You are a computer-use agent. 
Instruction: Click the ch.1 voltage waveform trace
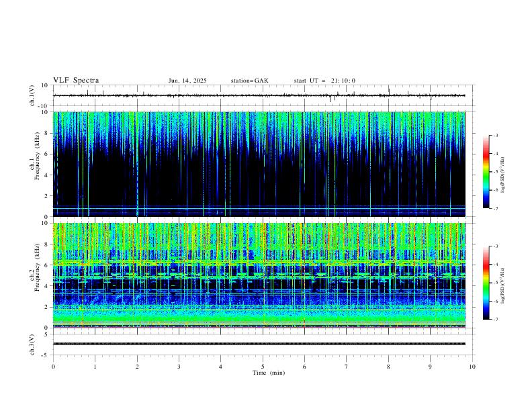click(x=259, y=95)
